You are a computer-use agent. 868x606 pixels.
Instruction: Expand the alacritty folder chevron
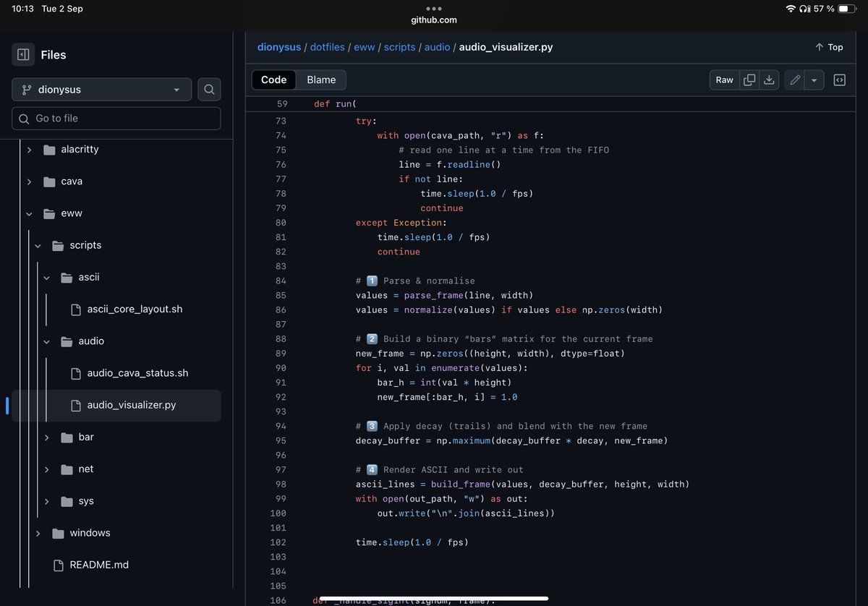29,150
